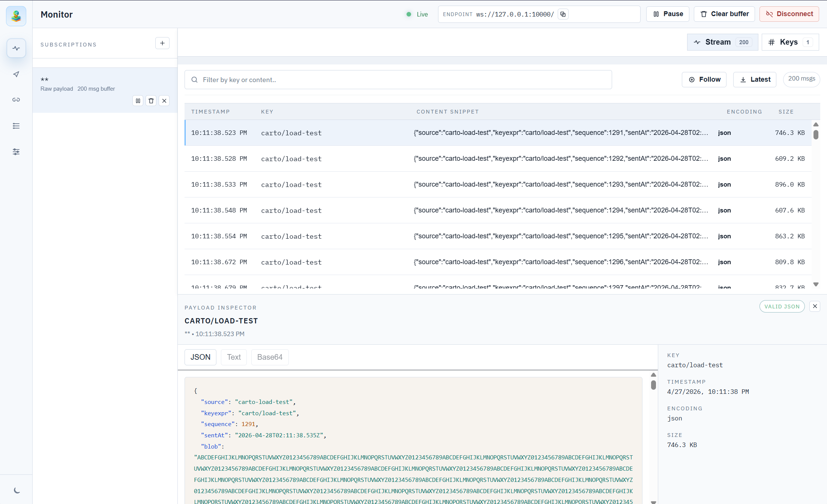Open the Monitor activity sidebar icon
This screenshot has width=827, height=504.
tap(16, 48)
